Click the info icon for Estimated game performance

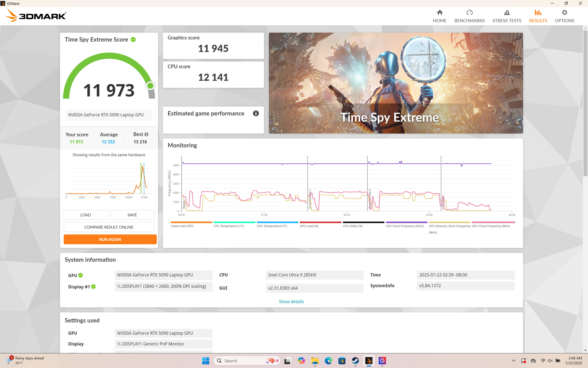[256, 113]
